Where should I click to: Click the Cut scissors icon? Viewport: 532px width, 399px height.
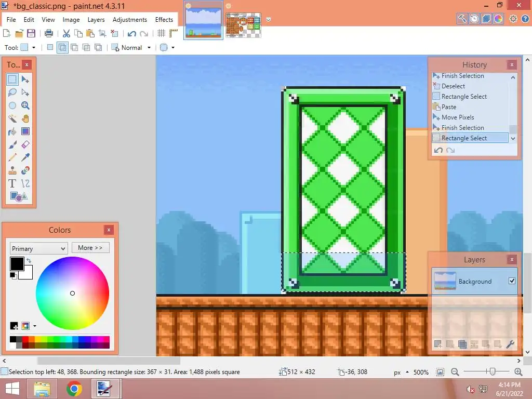point(66,33)
